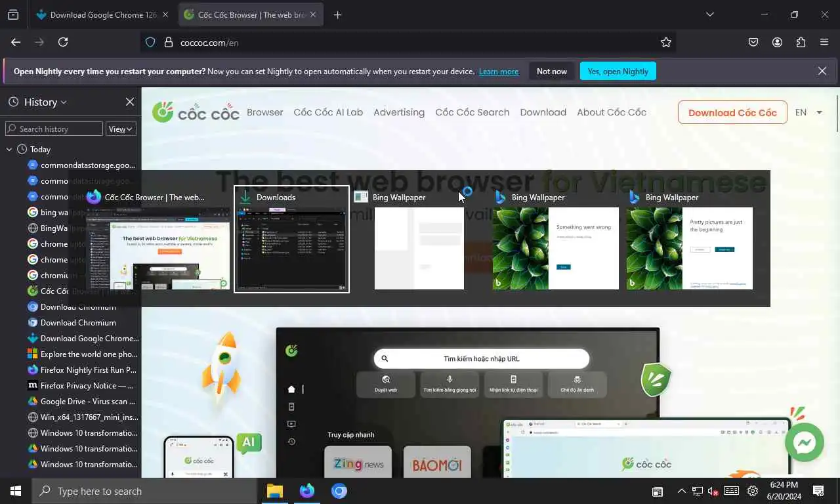
Task: Click the browser back arrow
Action: pos(16,42)
